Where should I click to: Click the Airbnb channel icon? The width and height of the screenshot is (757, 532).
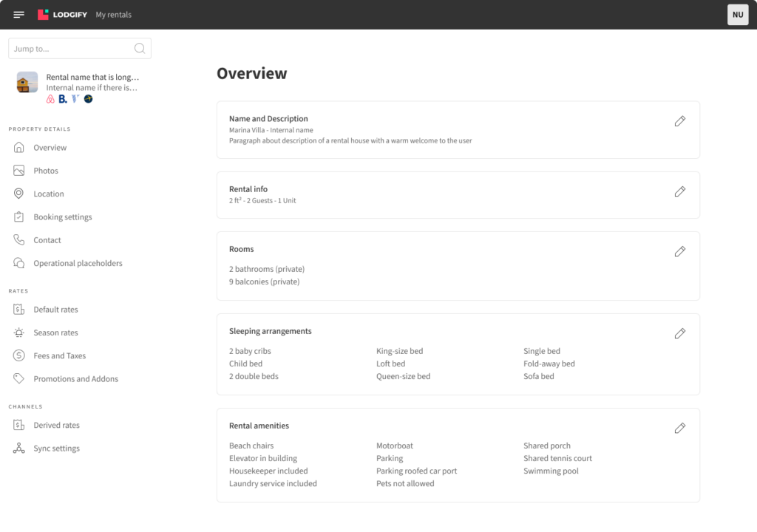[x=50, y=99]
